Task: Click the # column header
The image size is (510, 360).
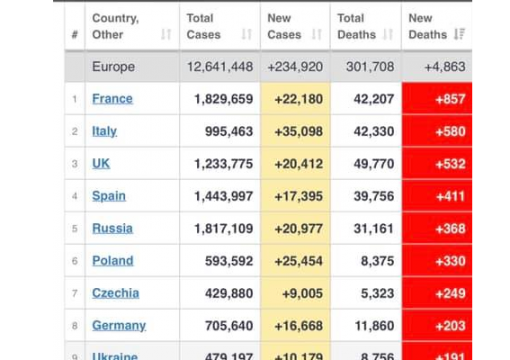Action: click(x=75, y=34)
